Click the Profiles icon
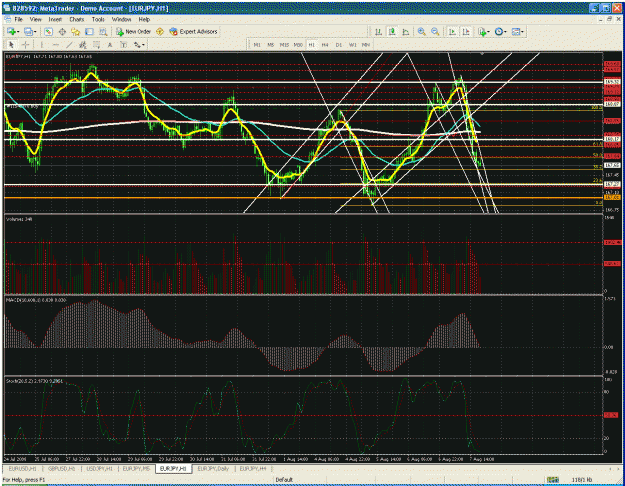Viewport: 625px width, 486px height. click(28, 31)
